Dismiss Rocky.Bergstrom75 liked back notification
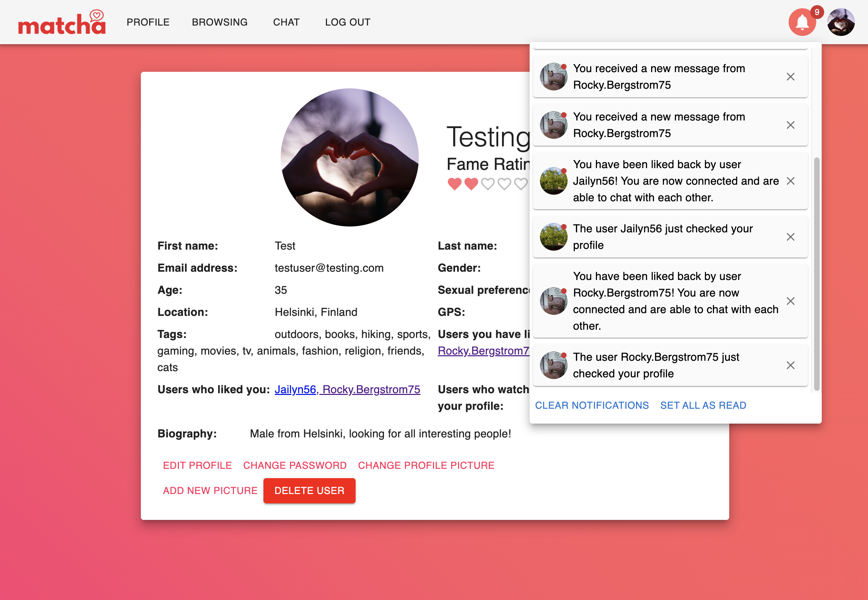This screenshot has height=600, width=868. (x=791, y=301)
